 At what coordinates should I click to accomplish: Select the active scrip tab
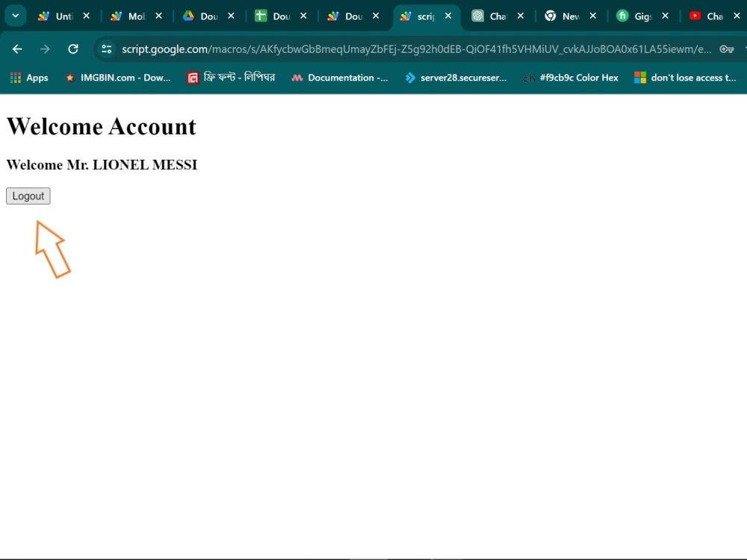(x=419, y=16)
